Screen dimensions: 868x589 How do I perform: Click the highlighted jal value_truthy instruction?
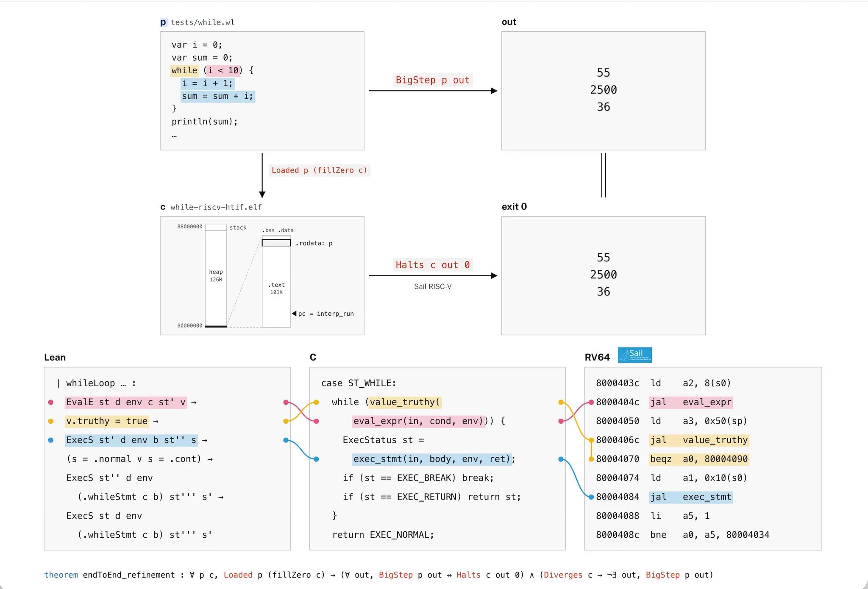click(699, 440)
